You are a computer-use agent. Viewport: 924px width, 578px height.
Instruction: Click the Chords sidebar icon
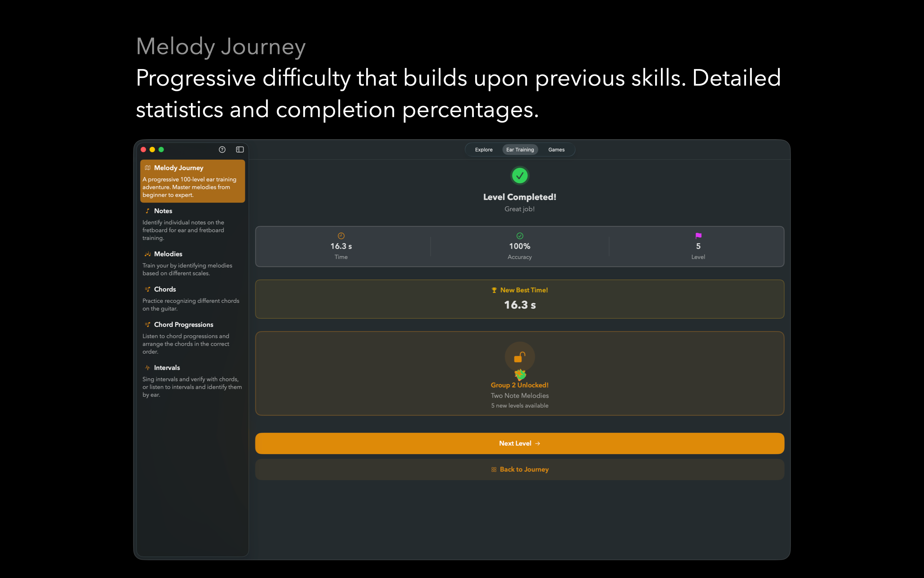coord(148,289)
